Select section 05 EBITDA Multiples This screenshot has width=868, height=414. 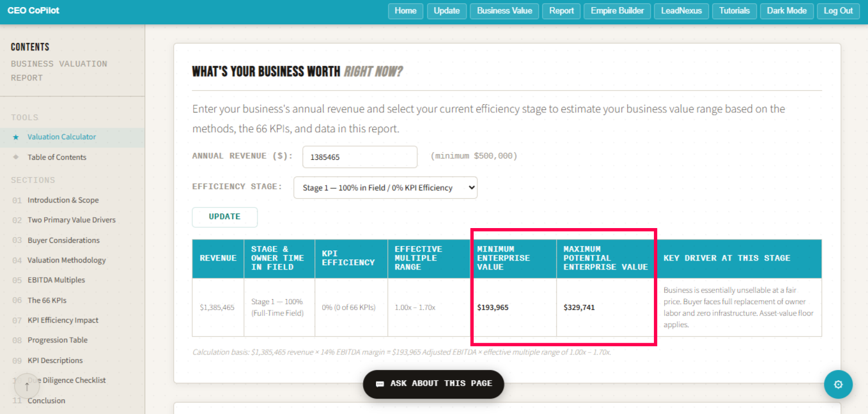[56, 280]
